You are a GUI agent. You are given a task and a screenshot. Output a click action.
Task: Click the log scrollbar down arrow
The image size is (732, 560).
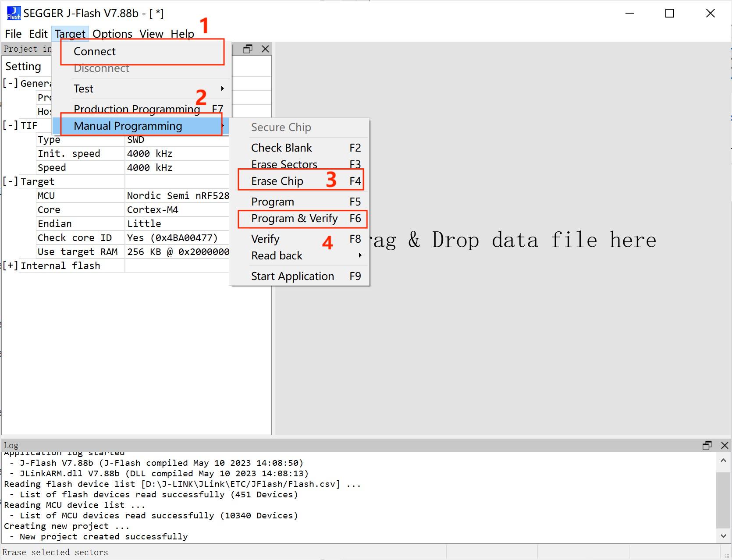(723, 535)
